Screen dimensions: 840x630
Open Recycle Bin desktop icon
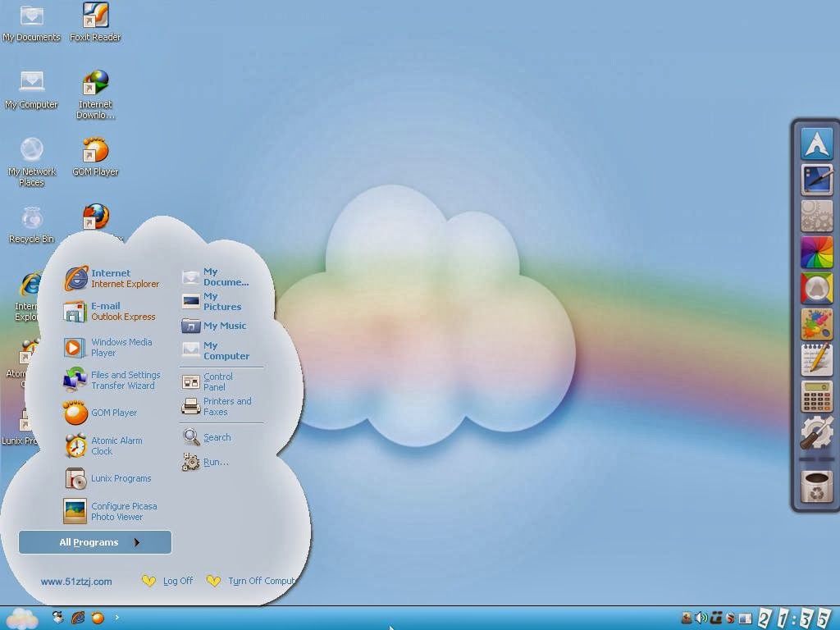[x=32, y=225]
